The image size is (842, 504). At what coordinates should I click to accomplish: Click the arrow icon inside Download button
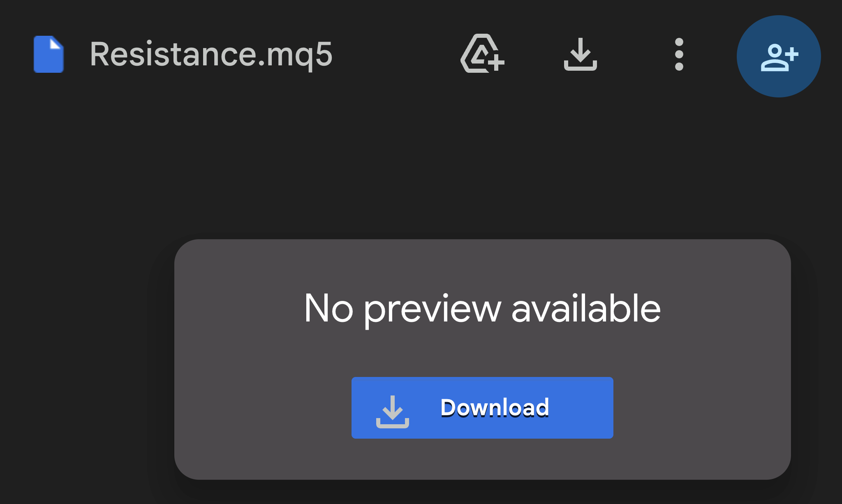tap(392, 412)
